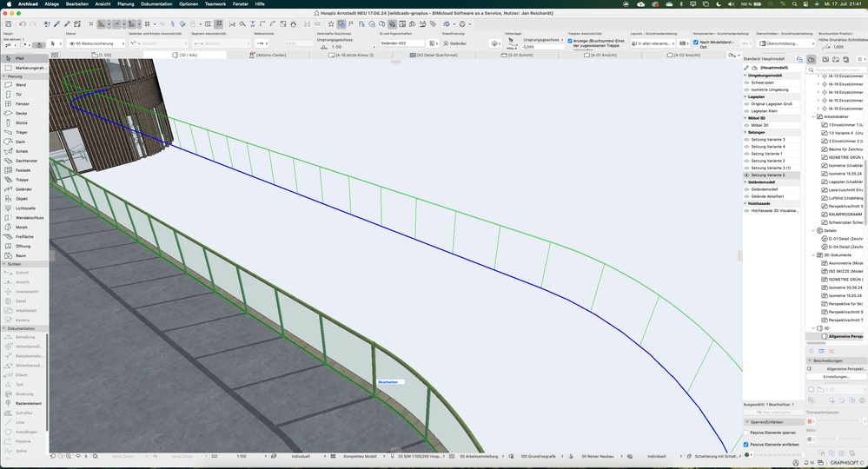
Task: Click the Bearbeiten tooltip label
Action: [x=389, y=381]
